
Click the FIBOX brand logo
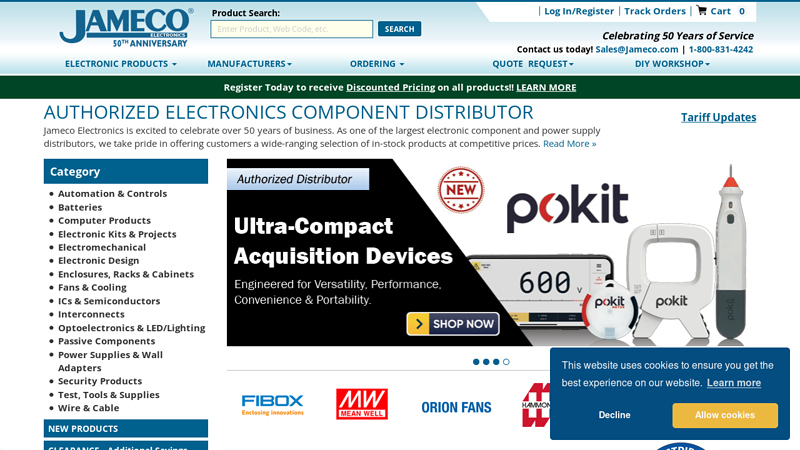(272, 405)
